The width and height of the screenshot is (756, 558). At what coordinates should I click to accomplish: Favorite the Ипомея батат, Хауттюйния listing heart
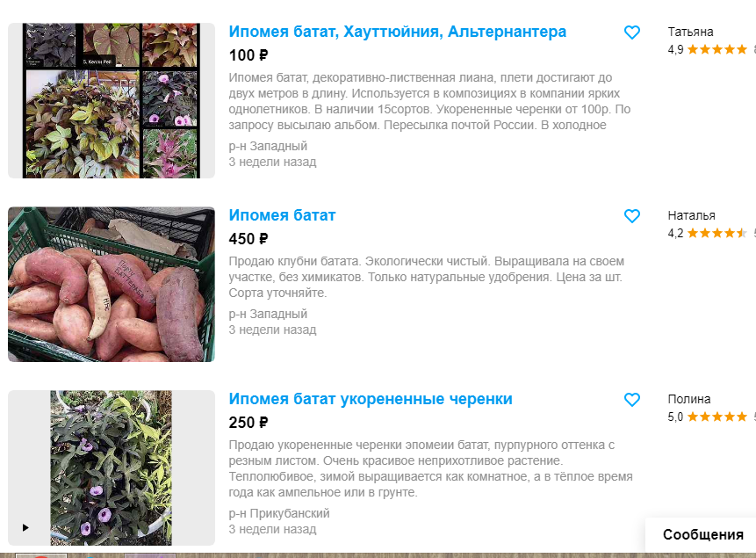pos(631,33)
